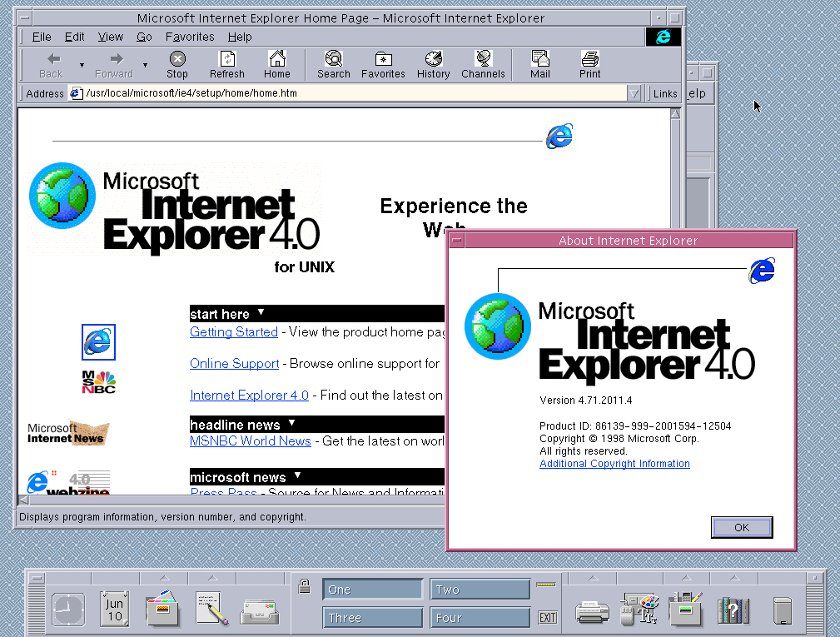Open the Help Manager books icon
The height and width of the screenshot is (637, 840).
[x=733, y=610]
